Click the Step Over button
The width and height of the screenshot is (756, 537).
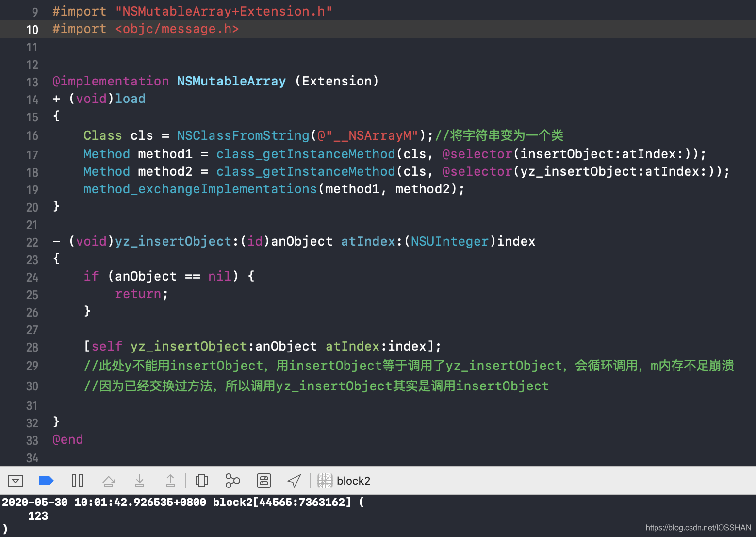click(109, 481)
